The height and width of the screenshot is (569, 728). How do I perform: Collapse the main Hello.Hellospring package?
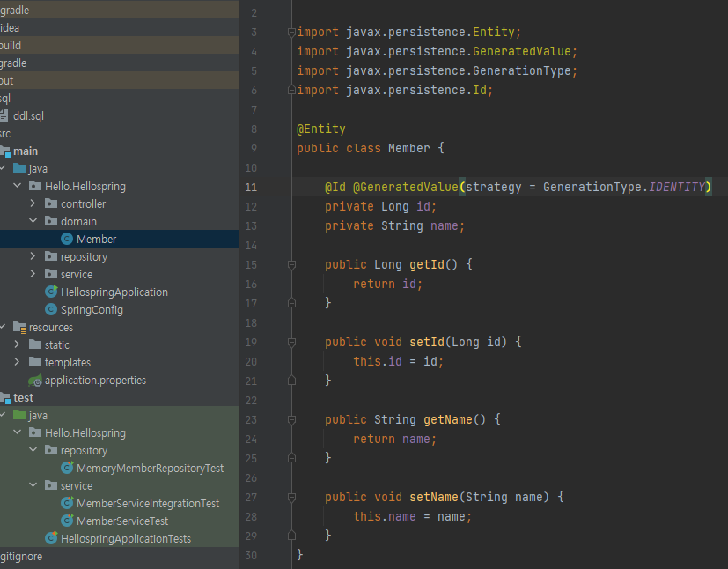coord(18,186)
